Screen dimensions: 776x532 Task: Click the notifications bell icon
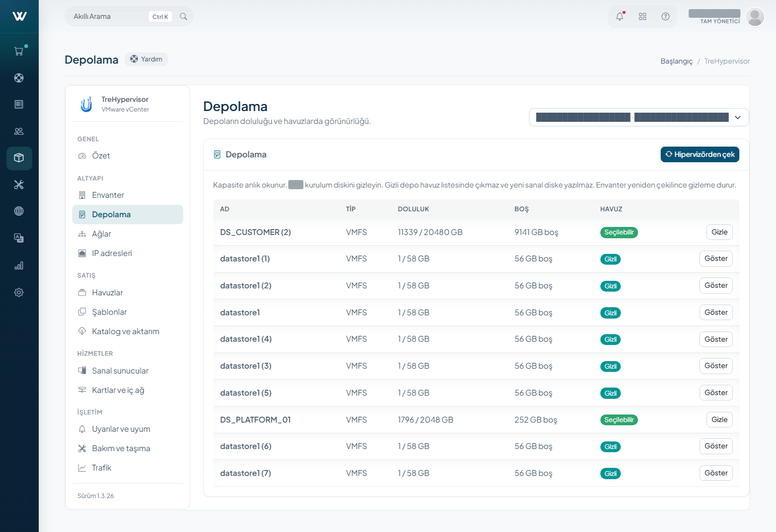pos(620,17)
